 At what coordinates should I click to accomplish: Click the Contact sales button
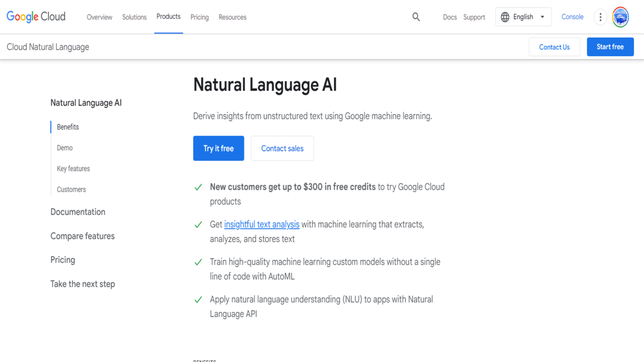coord(282,149)
